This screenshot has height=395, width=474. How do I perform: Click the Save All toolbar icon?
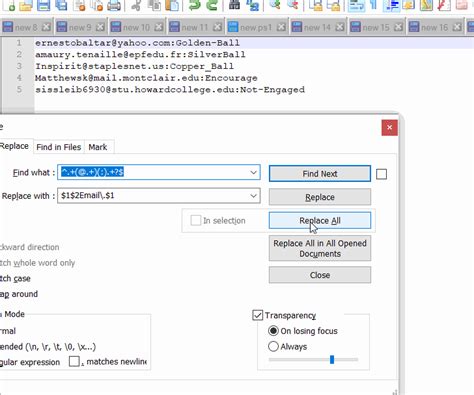61,5
